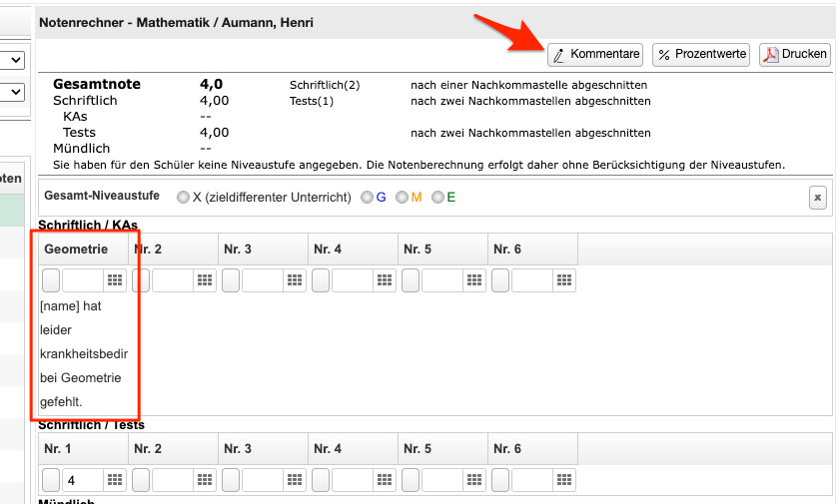Select the G Niveaustufe radio button

(367, 198)
